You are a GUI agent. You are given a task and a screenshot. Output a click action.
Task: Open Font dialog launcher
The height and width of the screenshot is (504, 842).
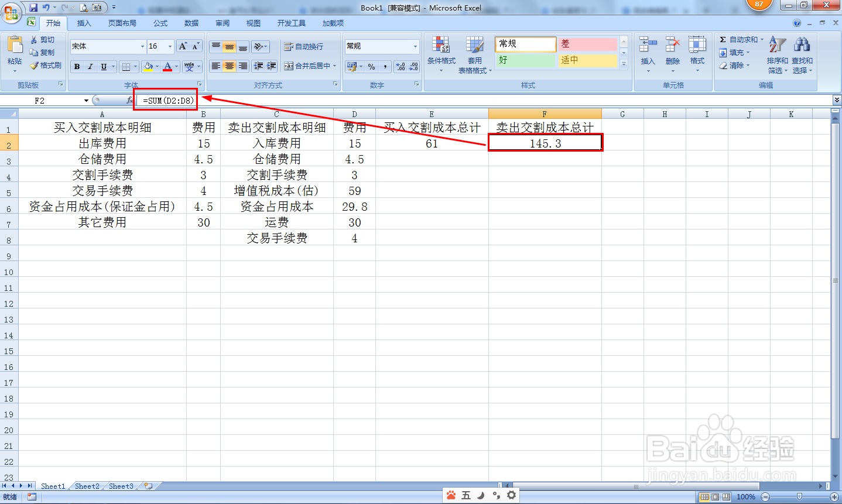200,84
